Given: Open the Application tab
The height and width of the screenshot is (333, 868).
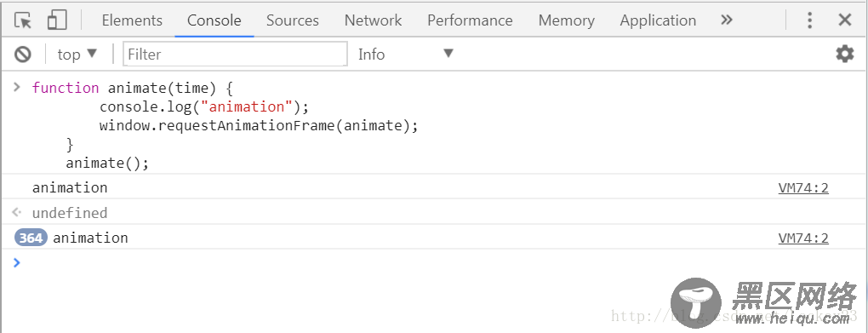Looking at the screenshot, I should coord(658,20).
